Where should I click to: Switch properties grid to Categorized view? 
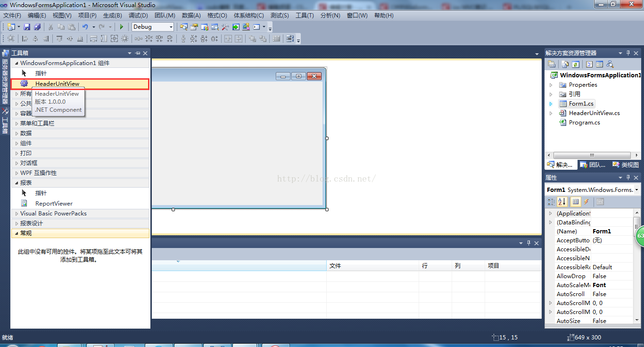pyautogui.click(x=551, y=202)
